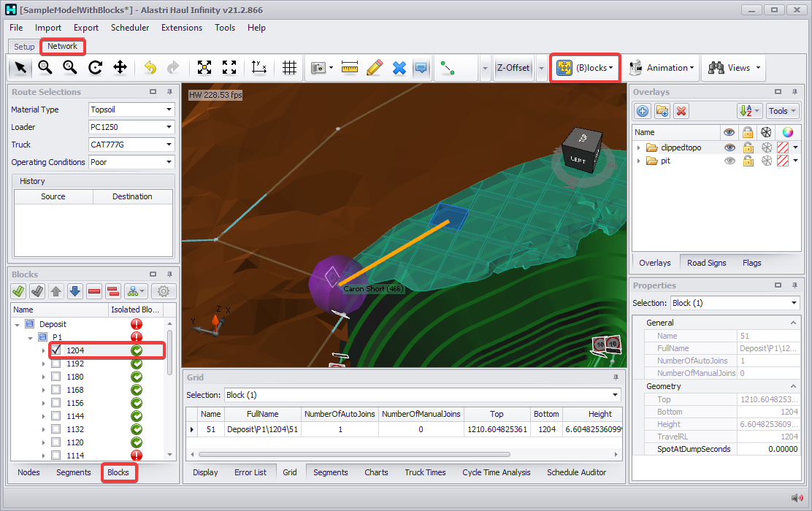Expand the clippedtopo overlay folder
This screenshot has height=511, width=812.
639,147
